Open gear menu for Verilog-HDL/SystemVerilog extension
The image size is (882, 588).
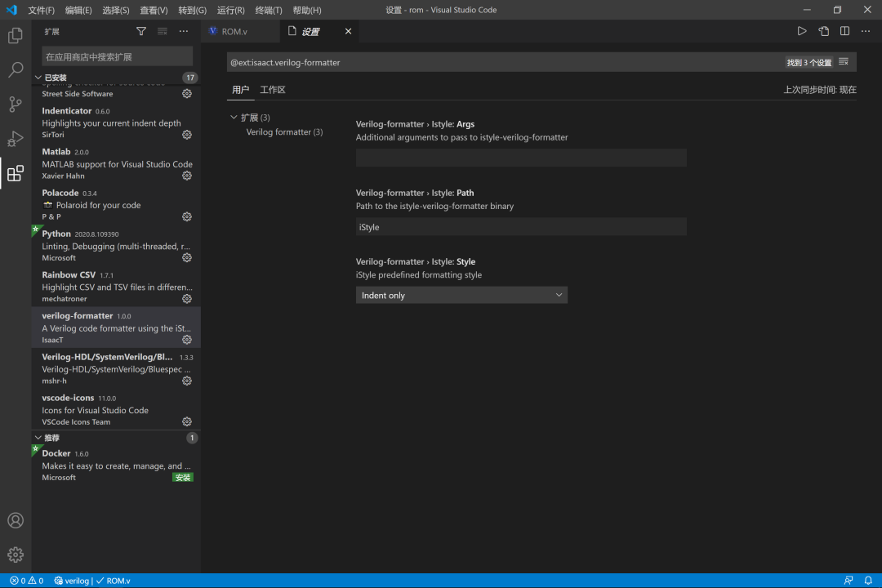[x=187, y=381]
